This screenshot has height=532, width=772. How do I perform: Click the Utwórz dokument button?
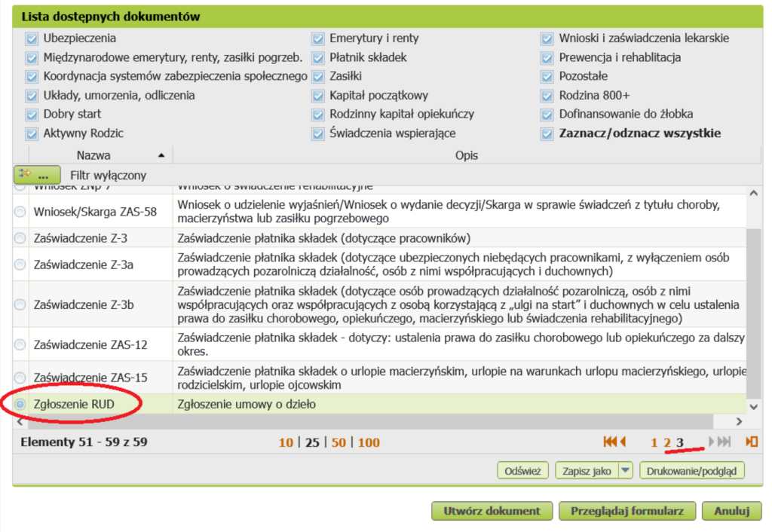(492, 511)
